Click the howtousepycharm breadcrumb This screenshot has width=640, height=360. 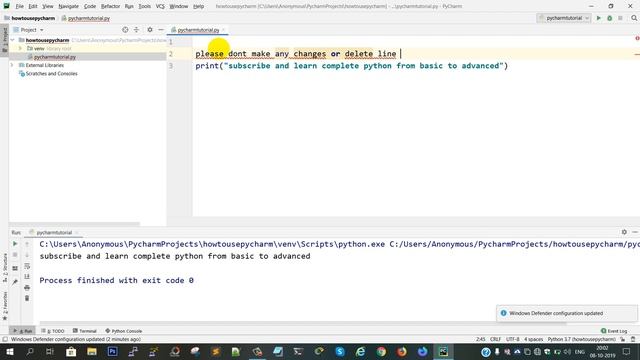29,18
